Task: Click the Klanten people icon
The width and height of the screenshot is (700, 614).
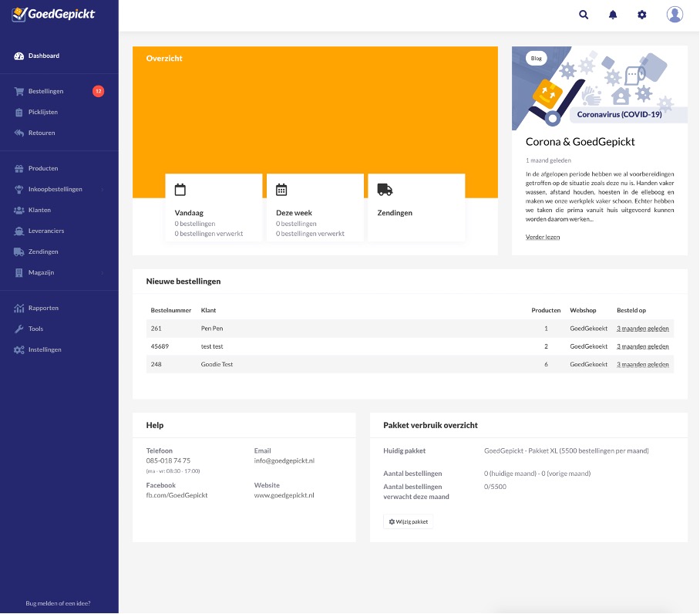Action: (19, 211)
